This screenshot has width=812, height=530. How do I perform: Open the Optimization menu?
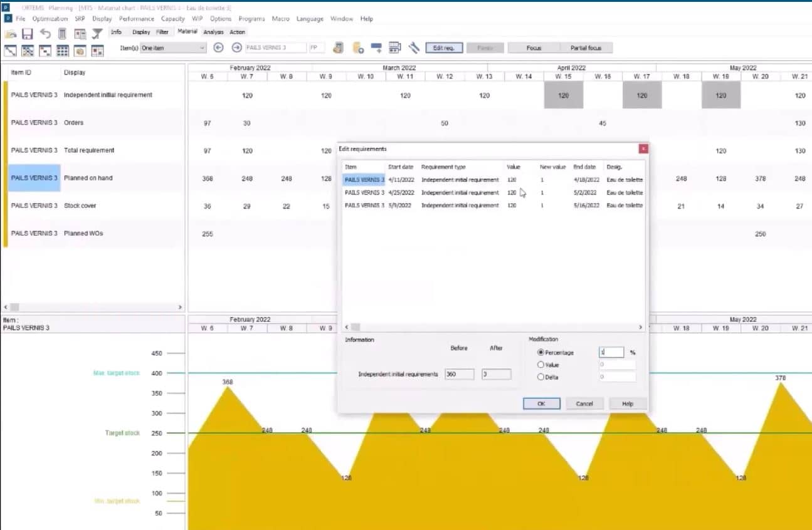click(x=50, y=19)
